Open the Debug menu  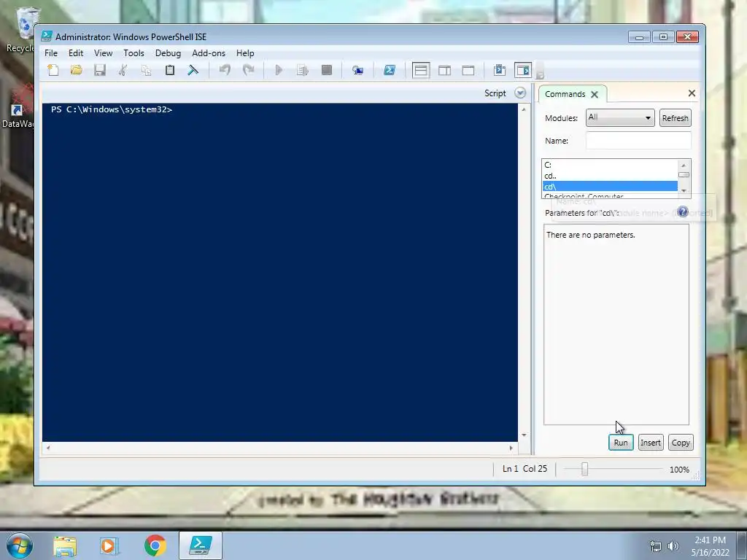pyautogui.click(x=169, y=53)
